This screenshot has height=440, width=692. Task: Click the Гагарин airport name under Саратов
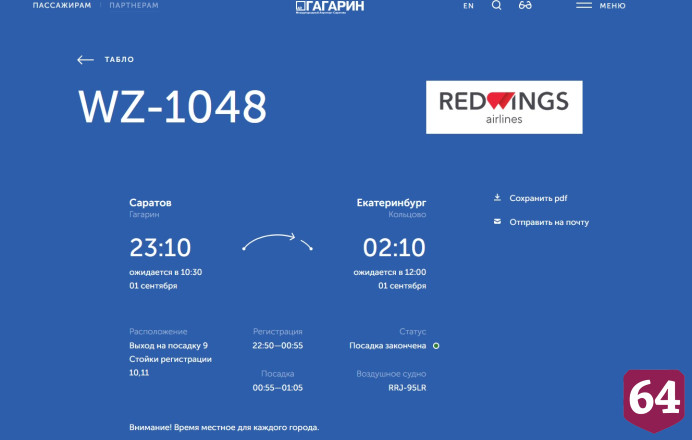144,214
